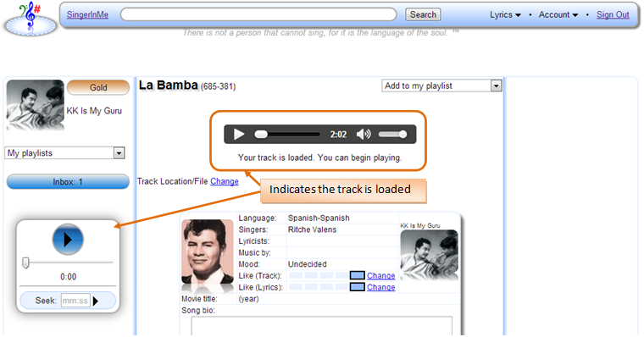Click the KK Is My Guru username text
The width and height of the screenshot is (644, 337).
point(94,111)
